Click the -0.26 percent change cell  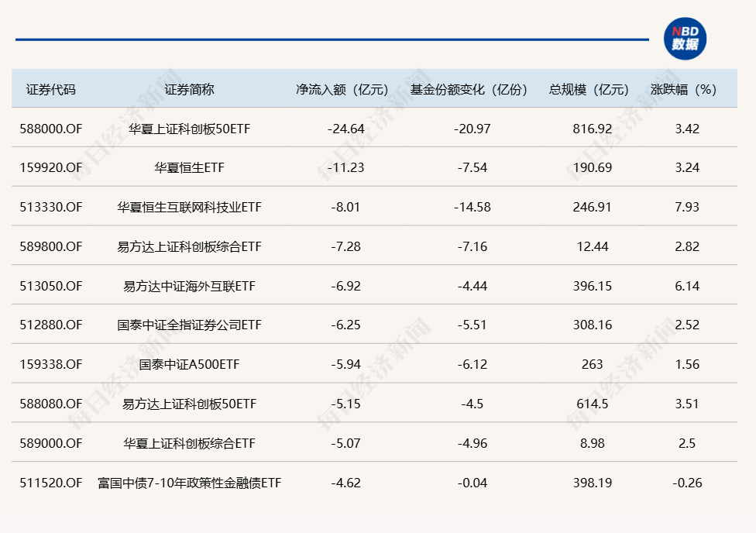pos(686,483)
